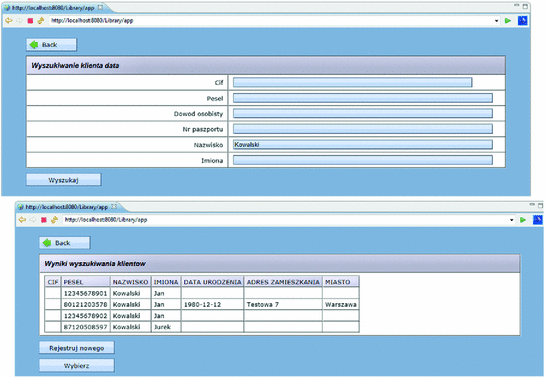Click red stop icon in bottom browser toolbar
545x377 pixels.
(44, 220)
